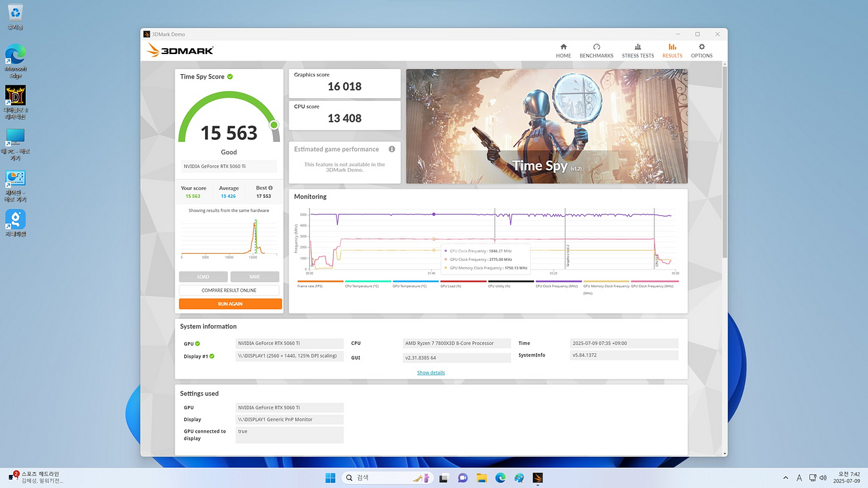
Task: Select the Diablo II desktop shortcut
Action: 16,103
